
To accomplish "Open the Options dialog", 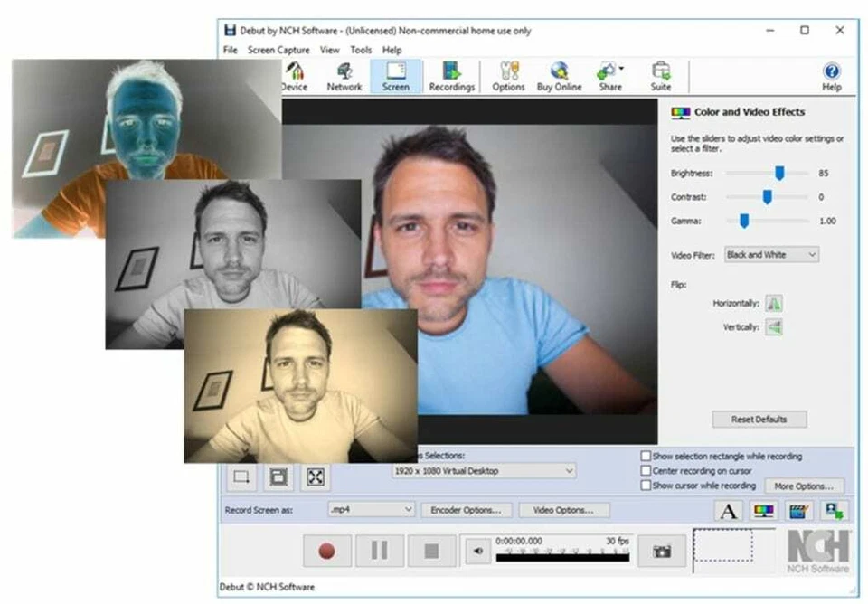I will point(508,75).
